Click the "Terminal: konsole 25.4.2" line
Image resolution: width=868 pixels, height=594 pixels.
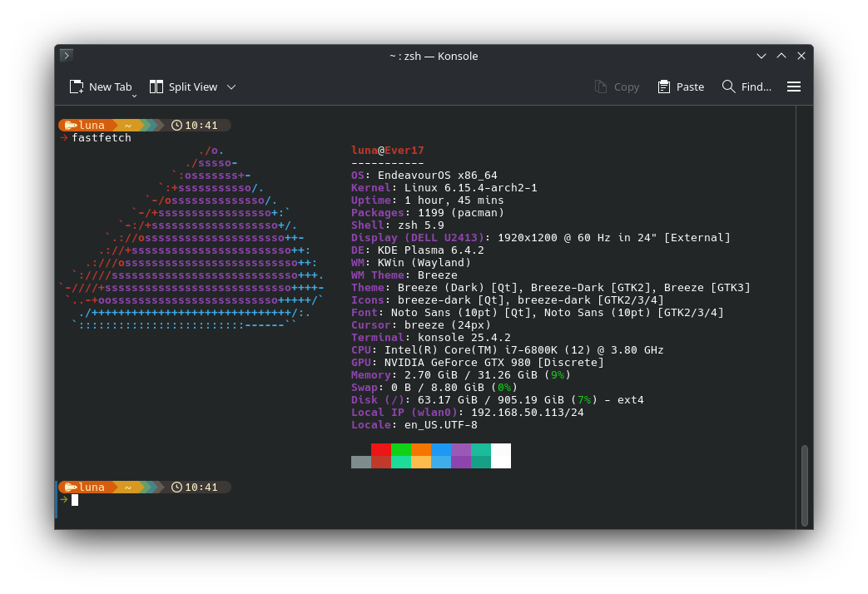coord(431,338)
